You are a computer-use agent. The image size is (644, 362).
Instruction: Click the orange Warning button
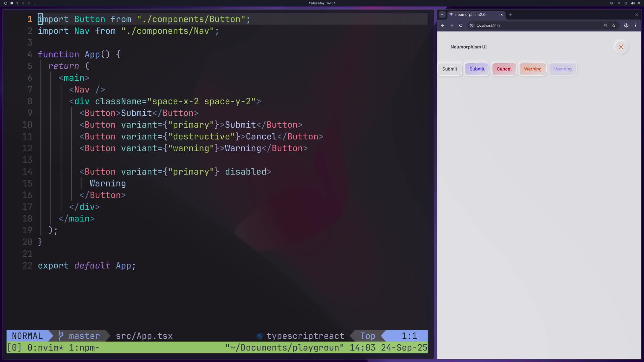[x=533, y=69]
